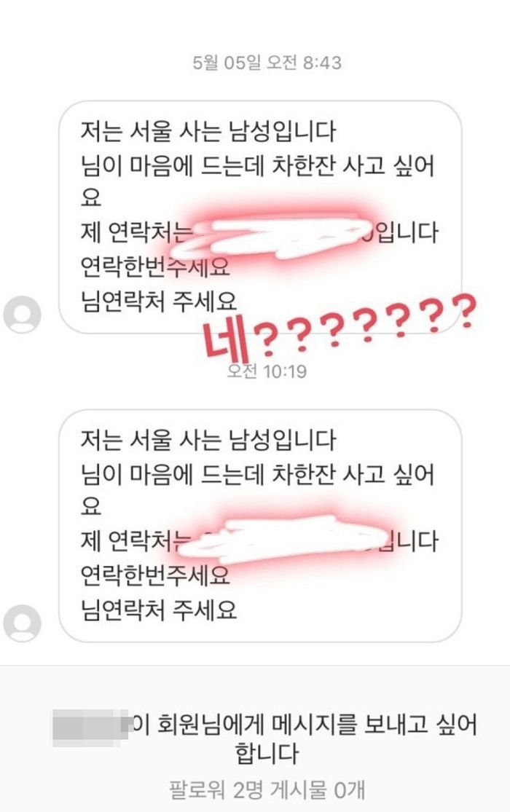Click the 팔로워 2명 게시물 0개 info text
The width and height of the screenshot is (510, 812).
coord(267,791)
